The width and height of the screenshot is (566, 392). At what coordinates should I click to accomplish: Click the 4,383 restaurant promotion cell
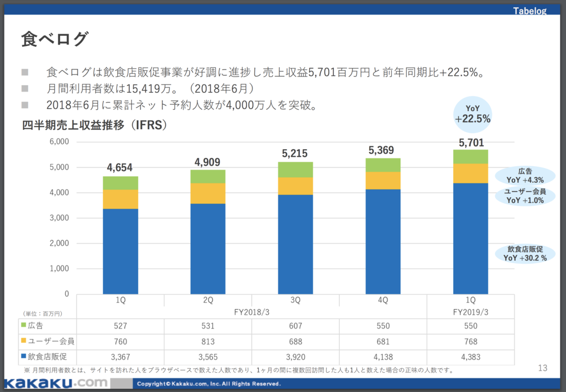pos(471,357)
